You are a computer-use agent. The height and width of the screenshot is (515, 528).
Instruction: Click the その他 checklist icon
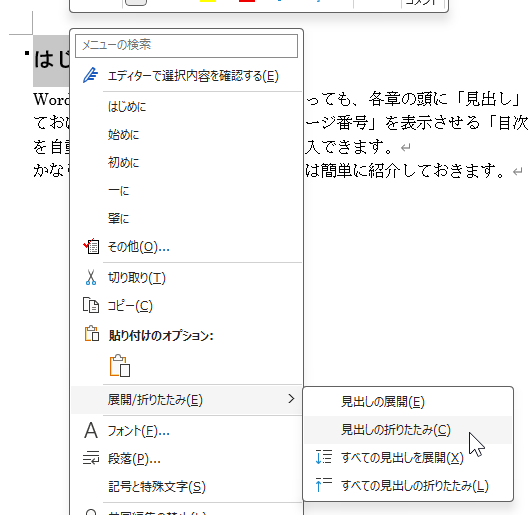tap(91, 246)
